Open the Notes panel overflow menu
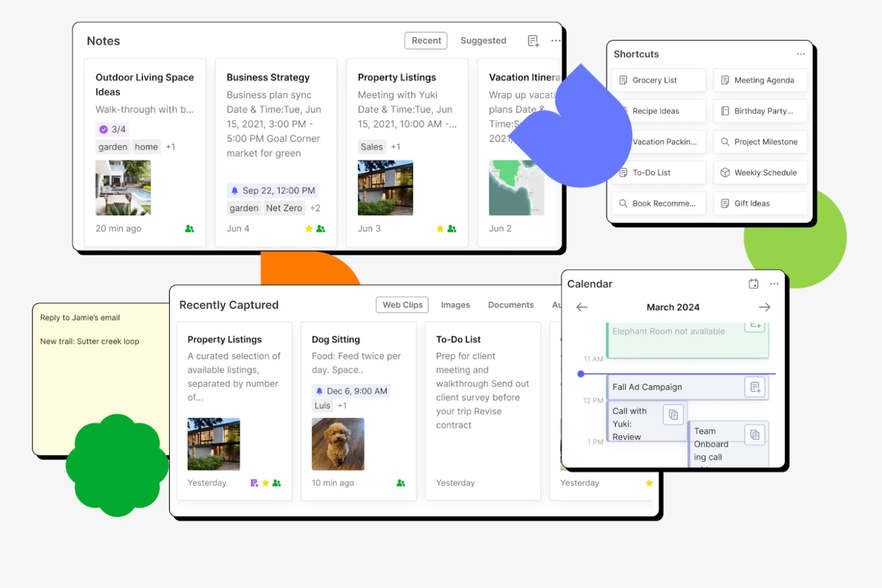Screen dimensions: 882x588 (556, 41)
